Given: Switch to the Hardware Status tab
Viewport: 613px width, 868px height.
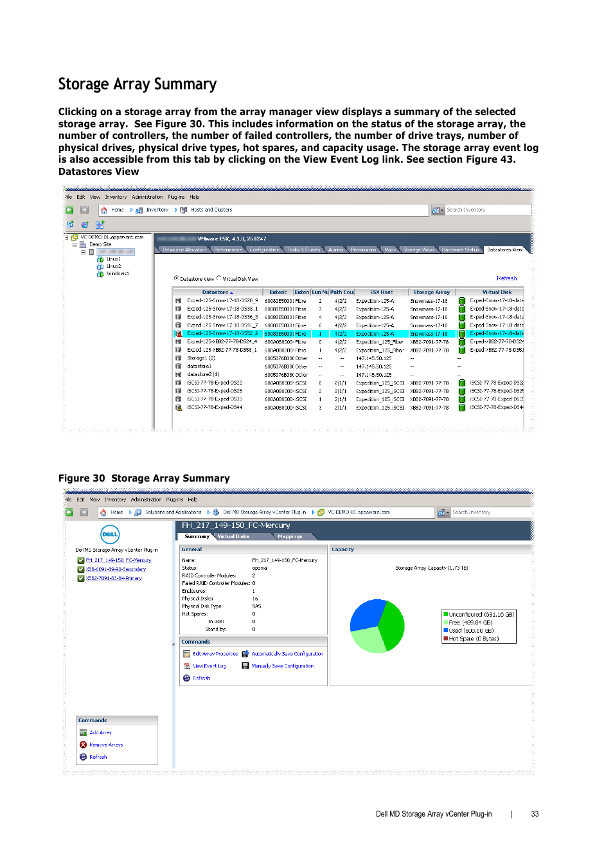Looking at the screenshot, I should (460, 250).
